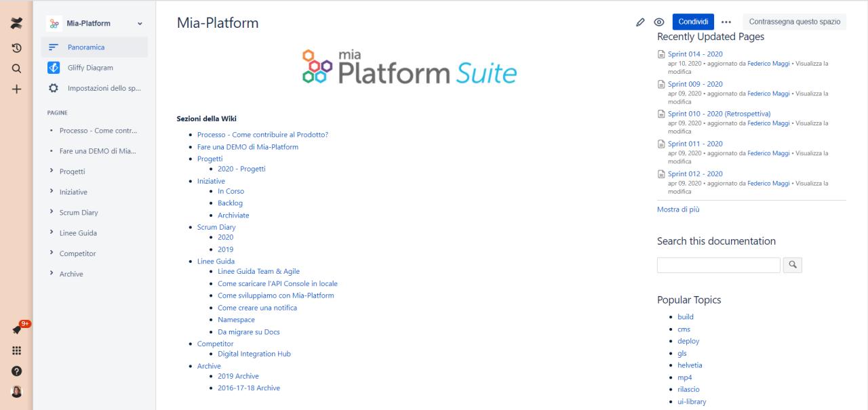Expand Archive in the sidebar tree
Screen dimensions: 868x410
[x=52, y=274]
